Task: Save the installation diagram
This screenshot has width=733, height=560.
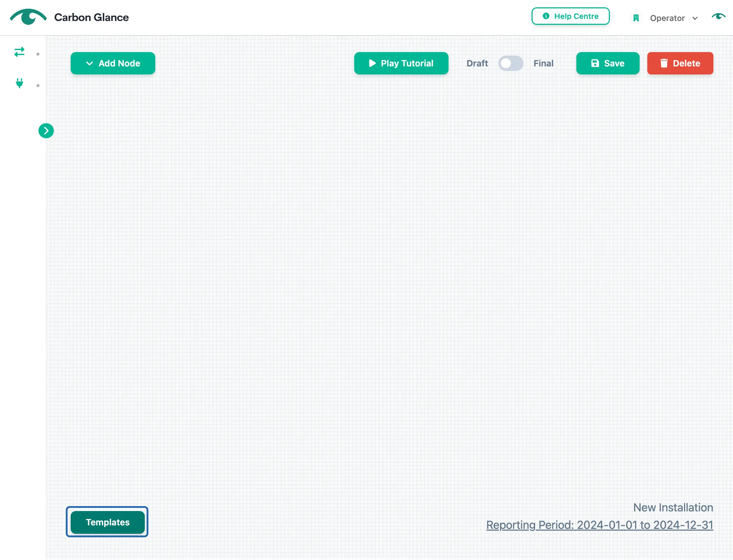Action: (608, 63)
